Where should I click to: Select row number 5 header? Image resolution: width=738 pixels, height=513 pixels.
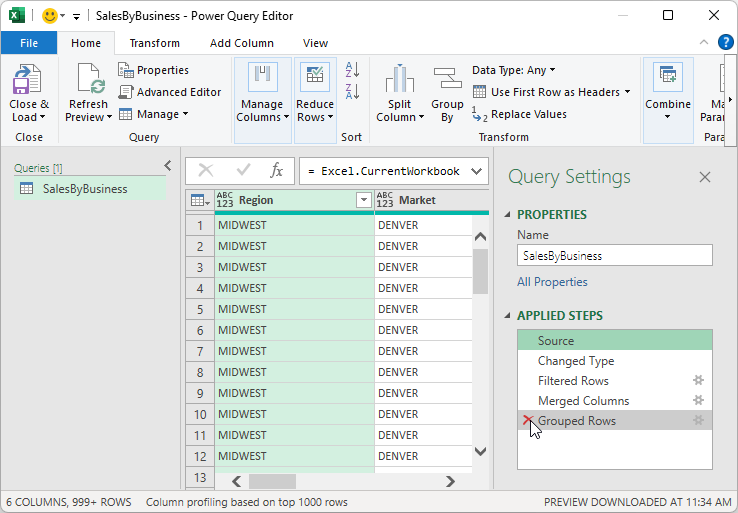point(200,309)
